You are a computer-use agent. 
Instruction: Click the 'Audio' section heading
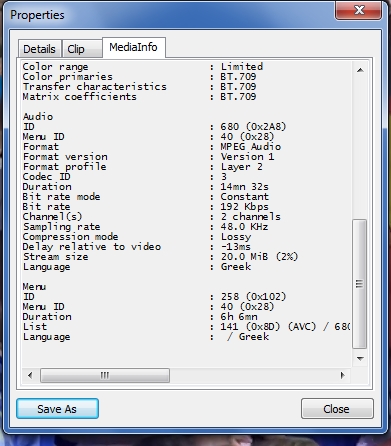click(38, 117)
